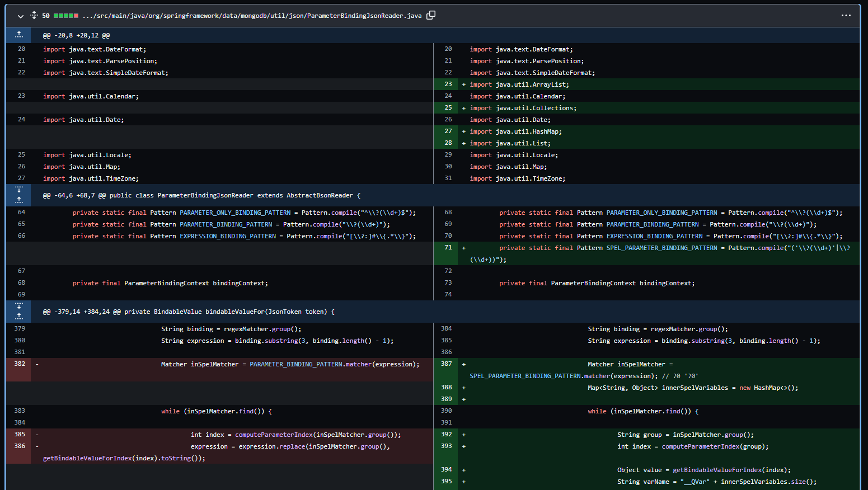Select line number 71 of the new file
868x490 pixels.
448,247
